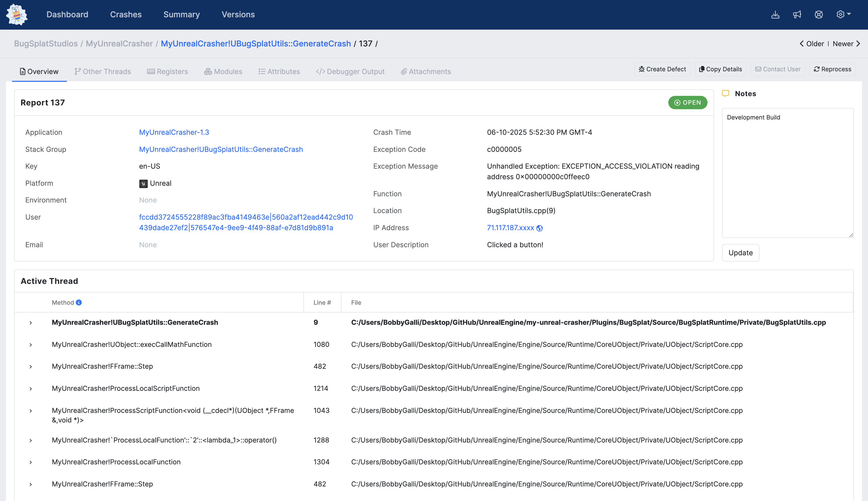Open the MyUnrealCrasher-1.3 application link
Image resolution: width=868 pixels, height=501 pixels.
174,133
